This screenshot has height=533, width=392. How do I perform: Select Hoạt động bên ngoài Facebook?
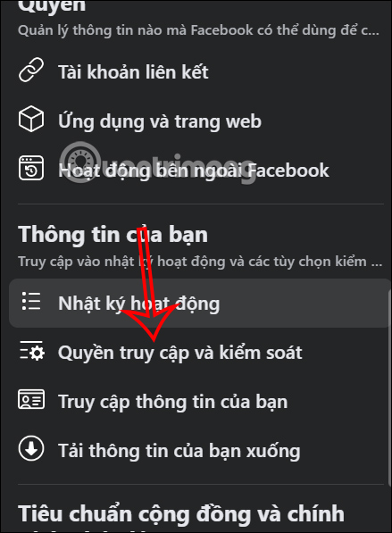point(194,171)
